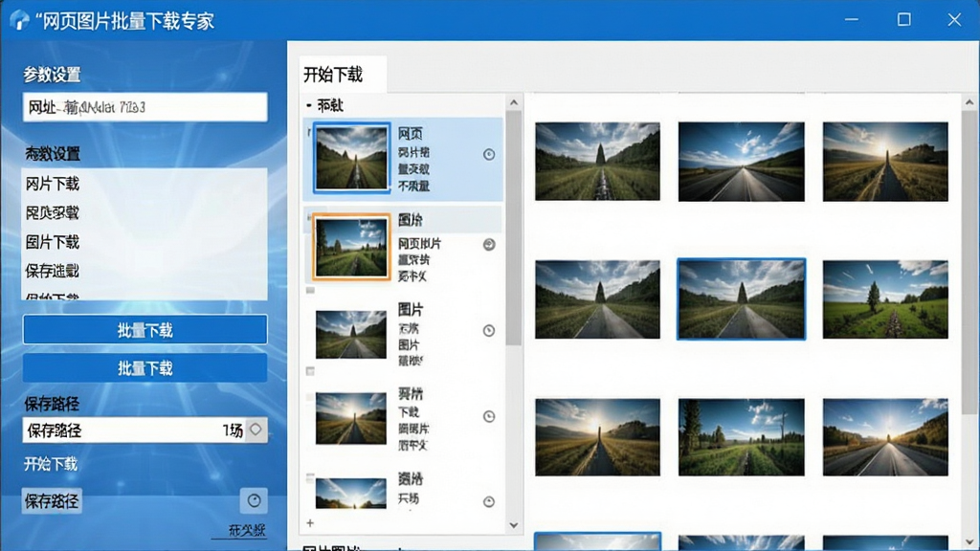The image size is (980, 551).
Task: Maximize the 网页图片批量下载专家 window
Action: 903,20
